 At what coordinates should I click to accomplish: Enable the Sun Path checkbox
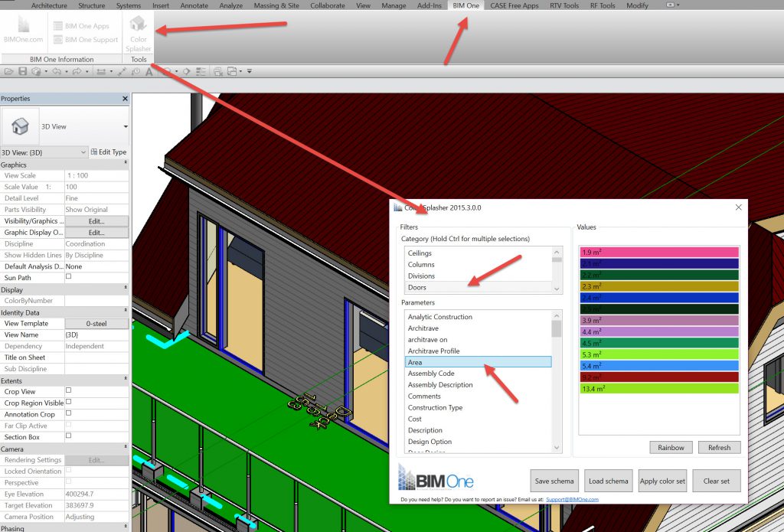click(x=68, y=277)
